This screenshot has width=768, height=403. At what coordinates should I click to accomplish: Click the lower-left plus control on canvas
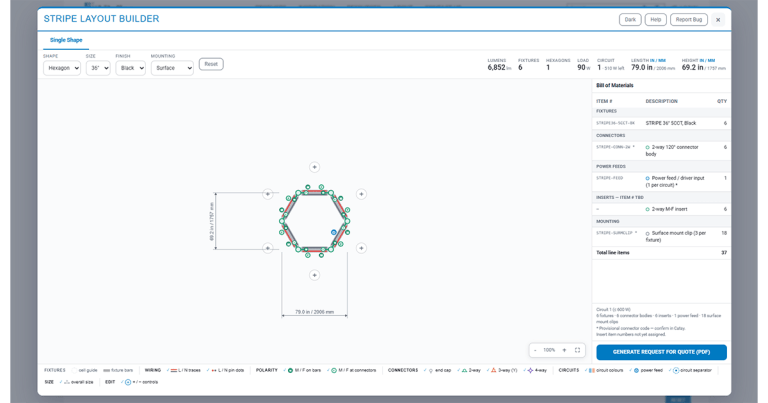(267, 248)
